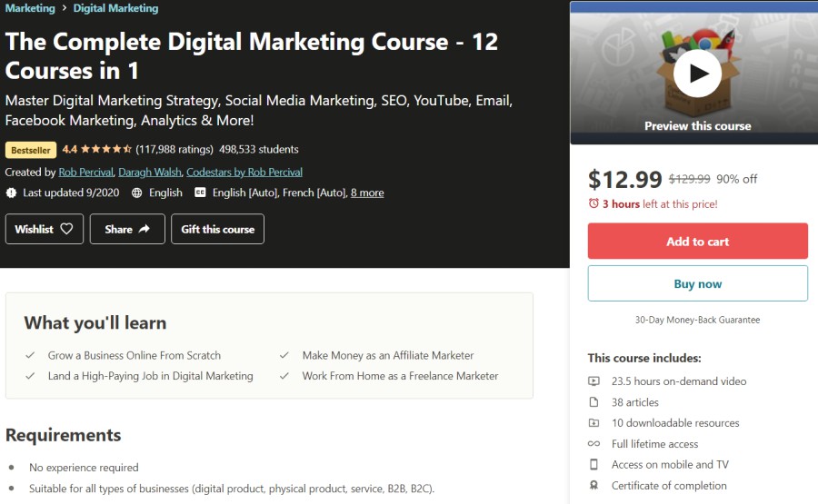Click 23.5 hours on-demand video text
Image resolution: width=818 pixels, height=504 pixels.
679,381
